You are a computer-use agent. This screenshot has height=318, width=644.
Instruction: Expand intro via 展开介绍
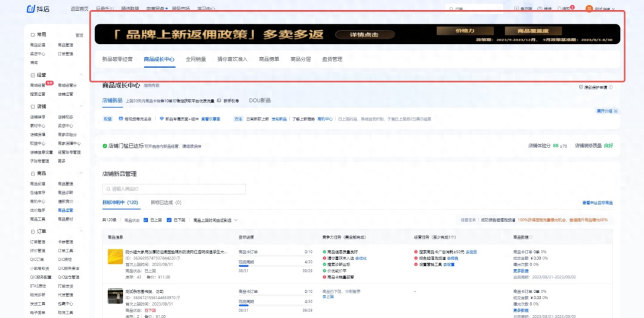(603, 112)
